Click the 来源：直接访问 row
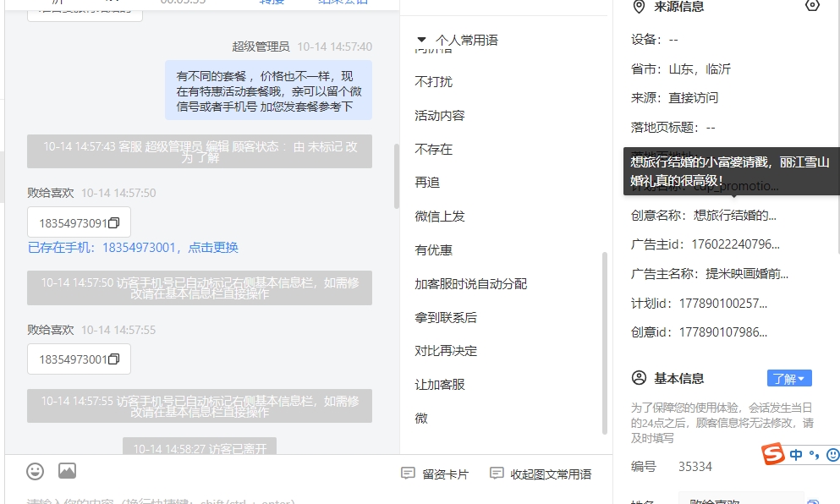This screenshot has height=504, width=840. pos(674,97)
